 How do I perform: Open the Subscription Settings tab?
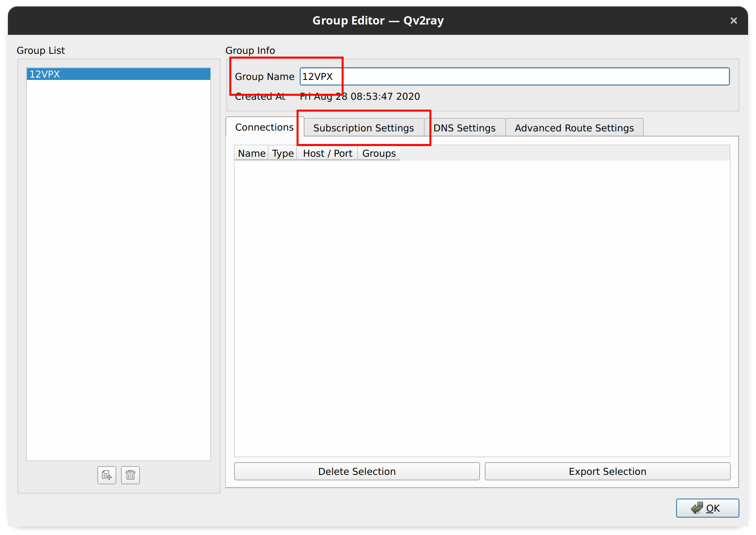tap(363, 128)
